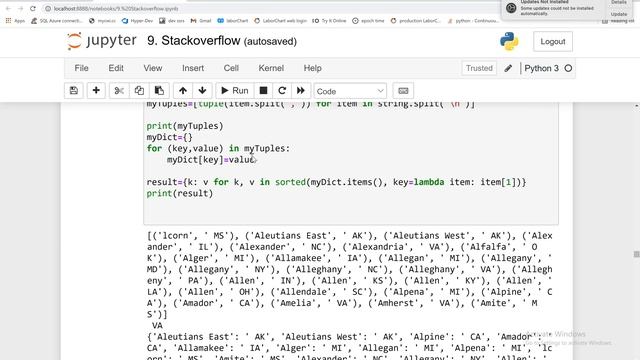Restart the kernel with the circular arrow icon
Viewport: 640px width, 360px height.
[x=282, y=91]
